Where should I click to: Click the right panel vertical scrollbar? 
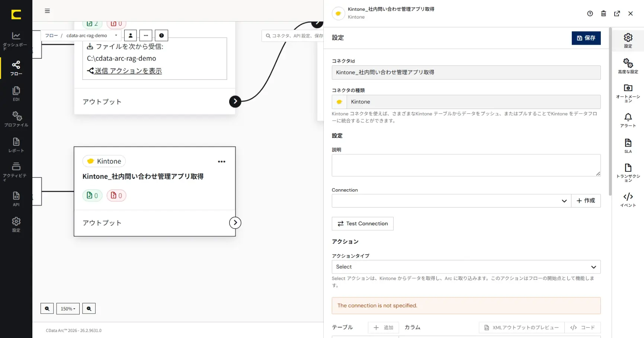[x=610, y=112]
